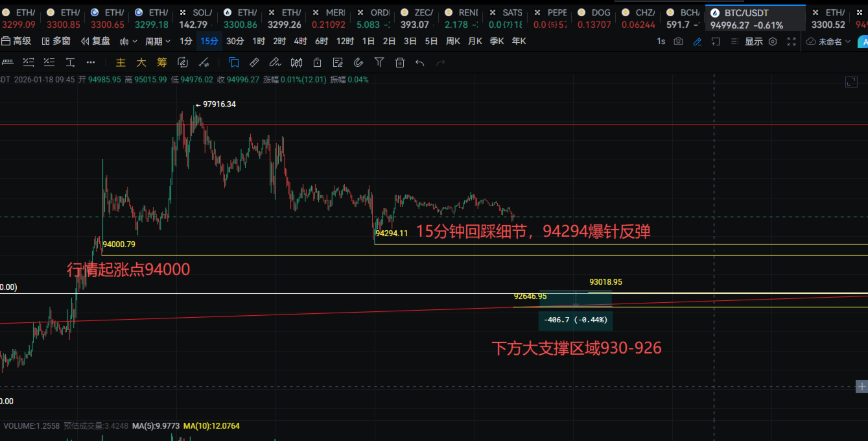This screenshot has width=868, height=441.
Task: Switch to the SOL ticker tab
Action: 197,18
